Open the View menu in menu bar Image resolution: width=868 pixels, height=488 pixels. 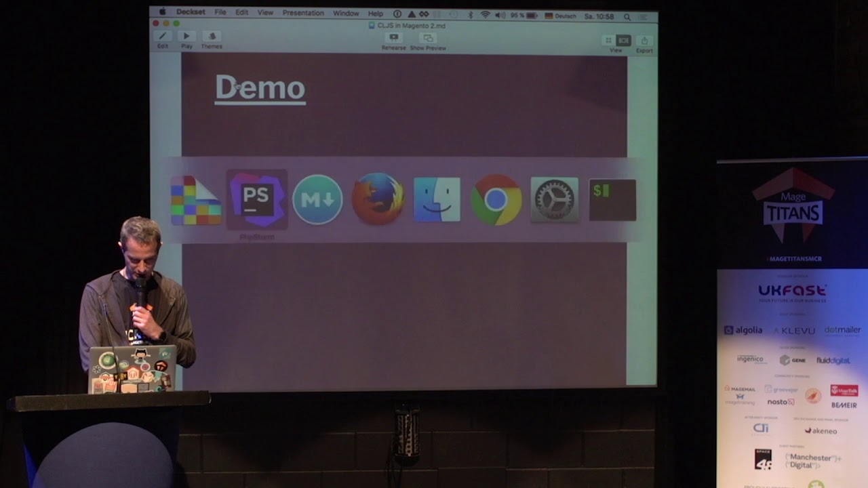(265, 13)
